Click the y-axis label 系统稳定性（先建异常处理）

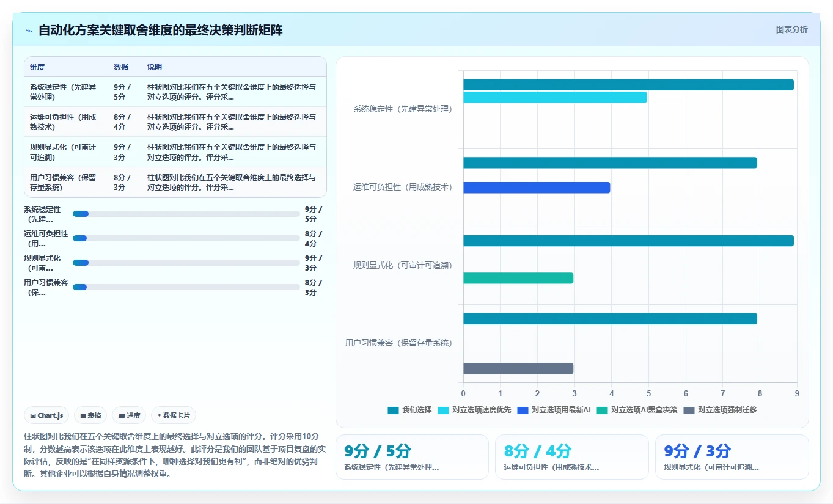(403, 109)
